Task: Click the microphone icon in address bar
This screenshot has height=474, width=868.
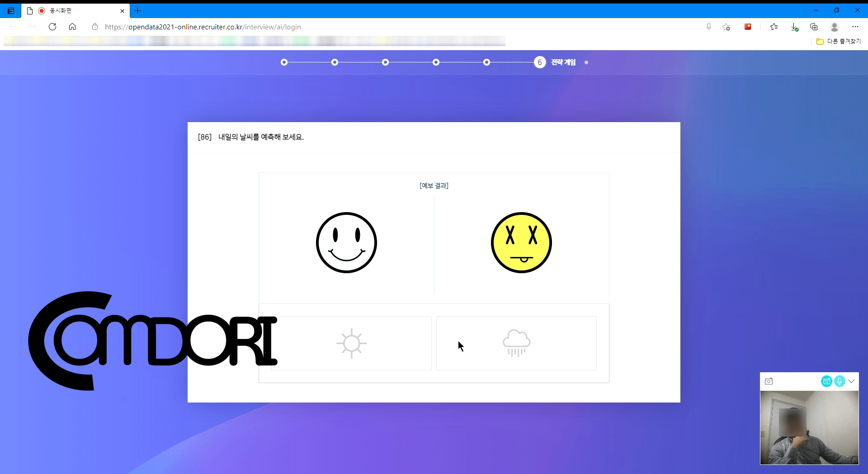Action: (x=709, y=27)
